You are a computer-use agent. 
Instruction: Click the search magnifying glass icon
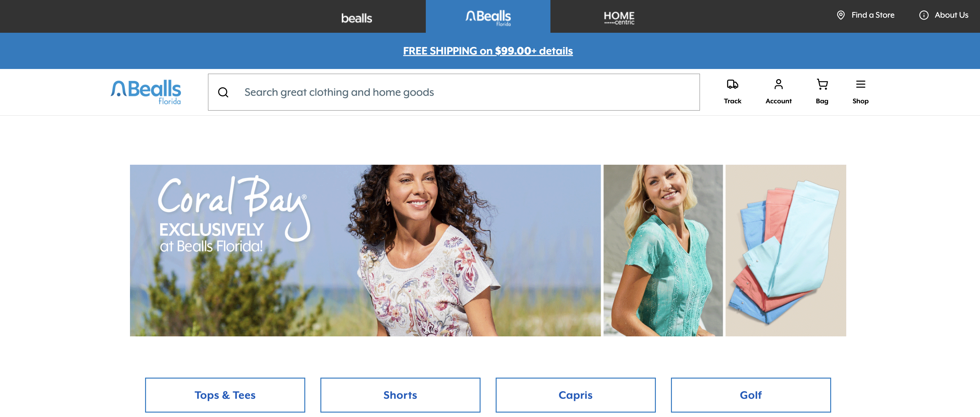223,92
